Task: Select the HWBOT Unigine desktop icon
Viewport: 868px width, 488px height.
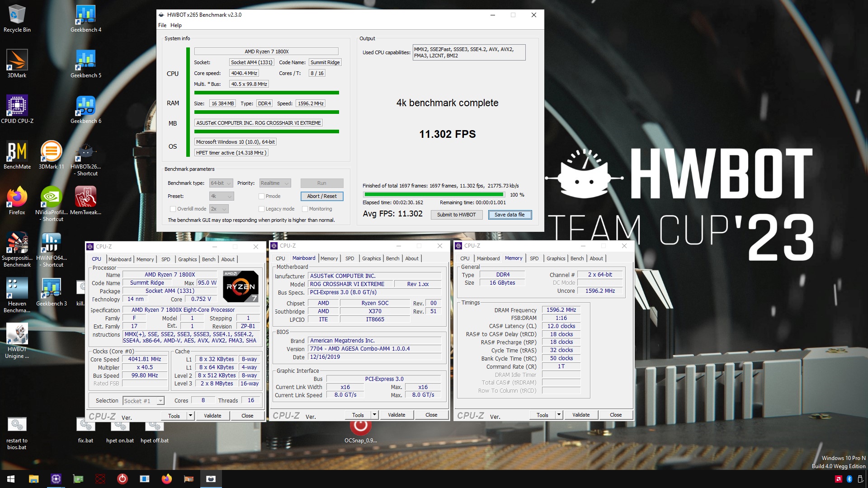Action: click(17, 341)
